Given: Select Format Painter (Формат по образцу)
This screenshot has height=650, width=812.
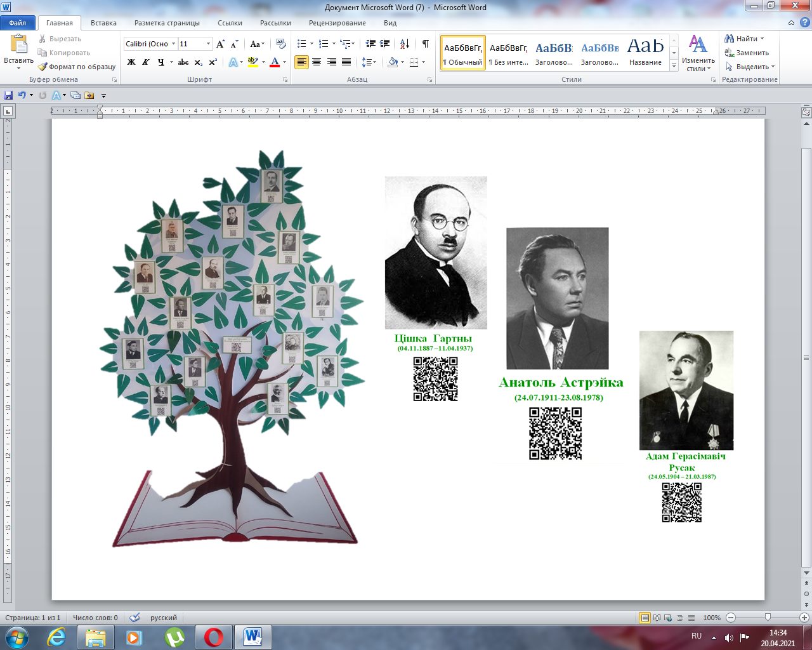Looking at the screenshot, I should 77,67.
